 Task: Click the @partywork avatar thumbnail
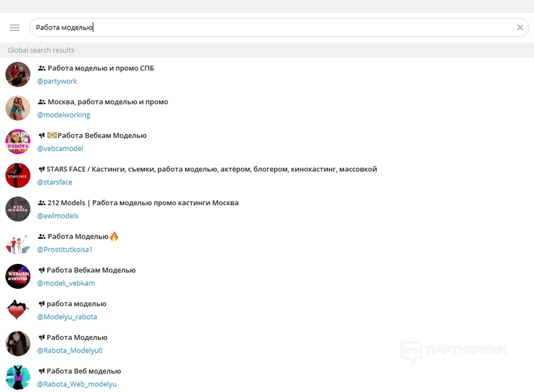tap(18, 75)
